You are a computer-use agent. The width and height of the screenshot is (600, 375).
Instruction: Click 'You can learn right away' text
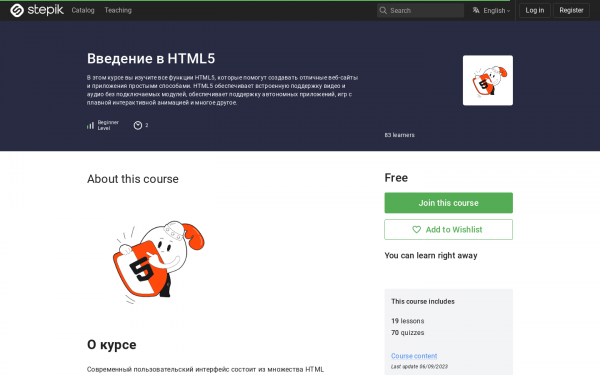[x=431, y=256]
